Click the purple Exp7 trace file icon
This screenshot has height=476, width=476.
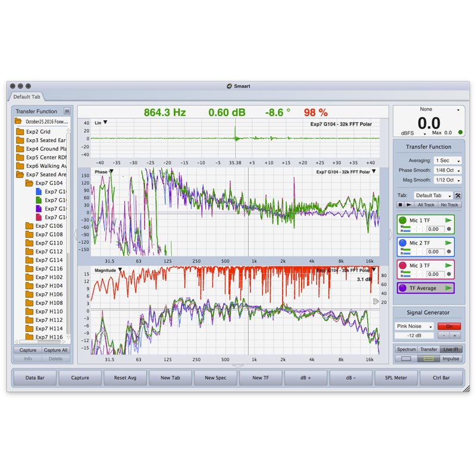[39, 209]
